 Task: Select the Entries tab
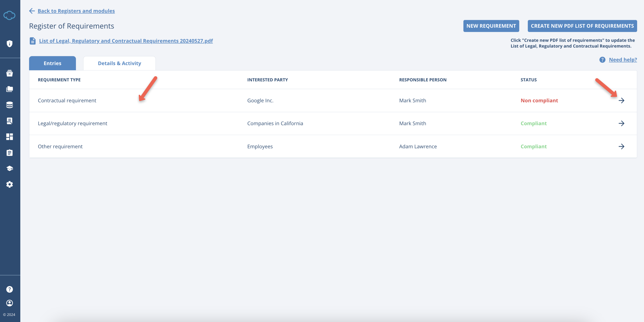(x=52, y=63)
